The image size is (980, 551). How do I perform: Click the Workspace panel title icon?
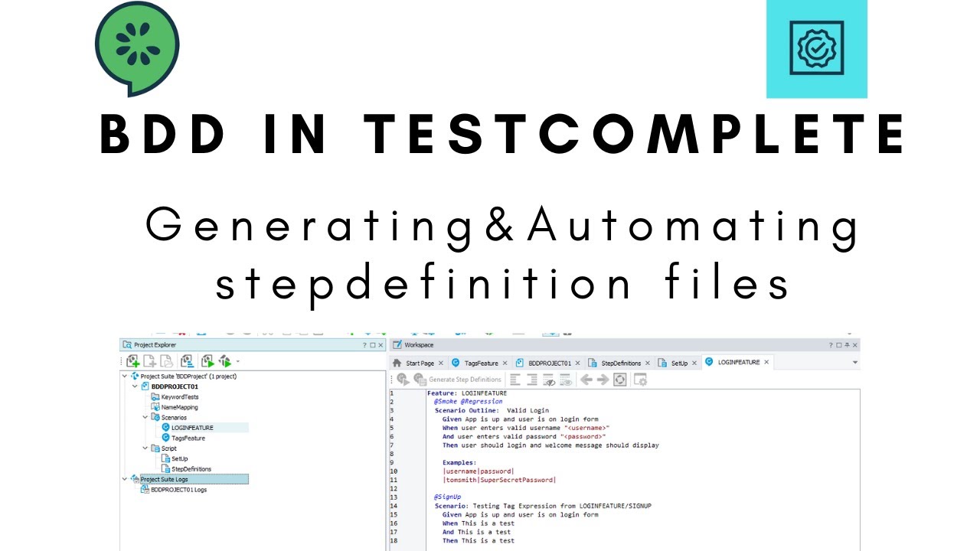pos(397,345)
